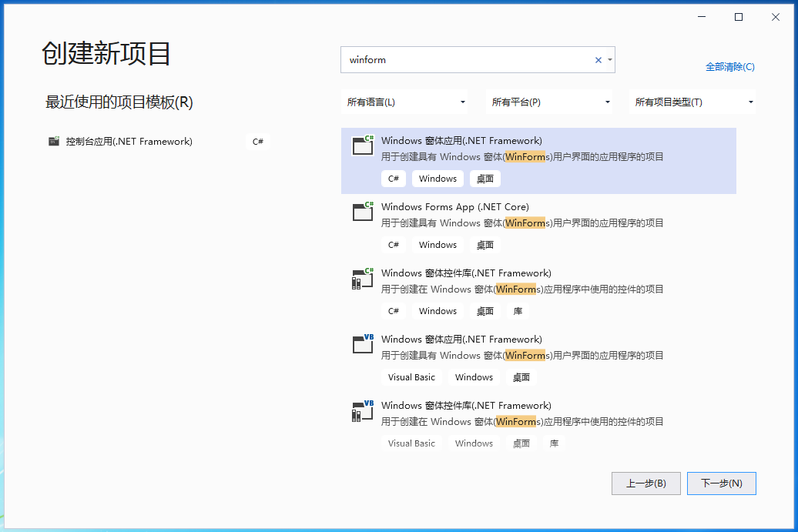Click description text of Windows Forms App (.NET Core)

click(x=522, y=223)
